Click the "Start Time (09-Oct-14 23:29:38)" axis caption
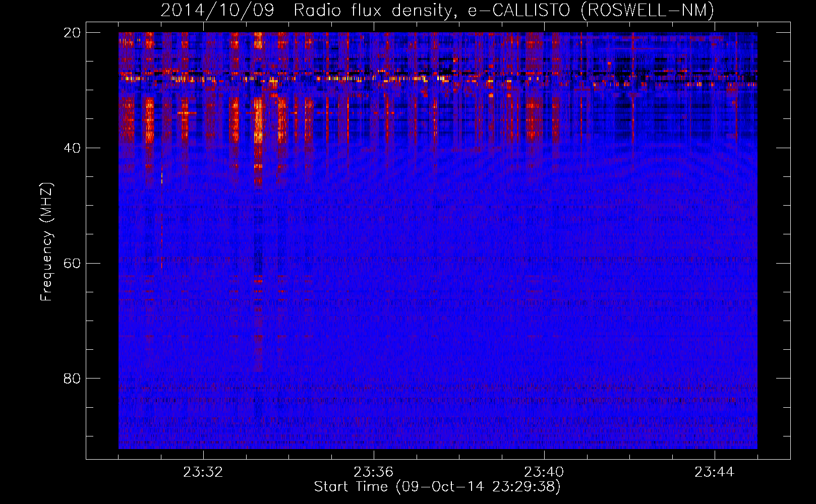816x504 pixels. coord(437,487)
